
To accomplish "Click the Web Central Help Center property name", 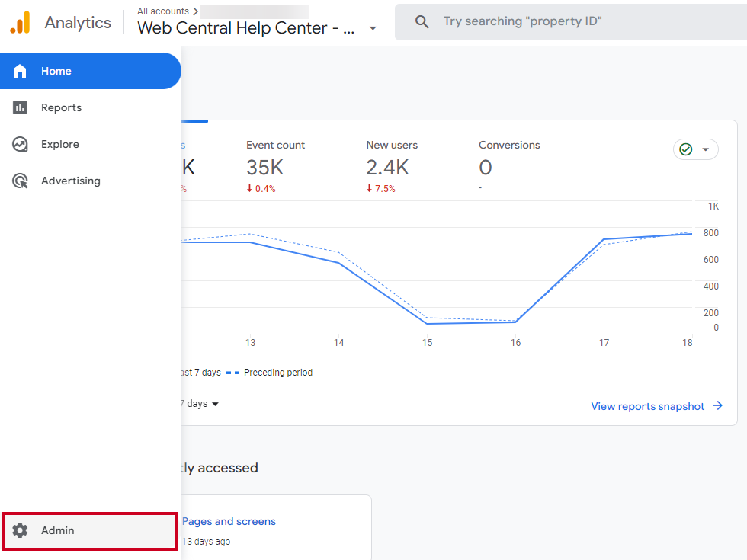I will 245,28.
